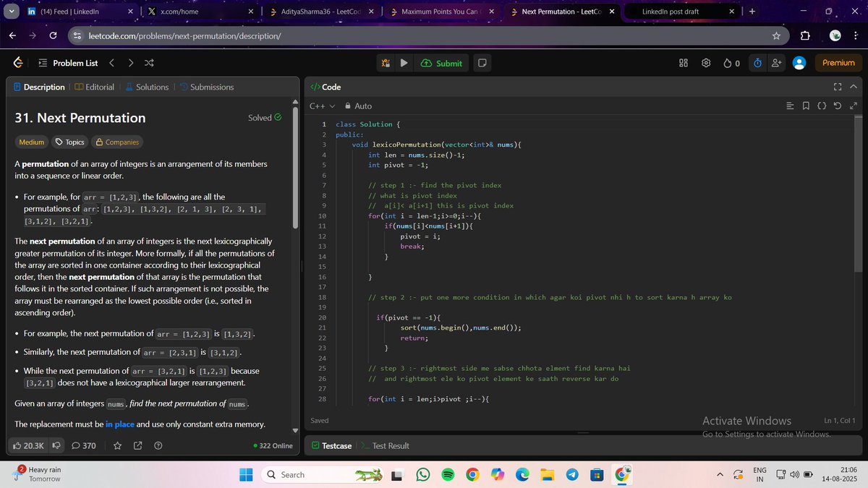
Task: Open the browser extensions icon
Action: click(805, 35)
